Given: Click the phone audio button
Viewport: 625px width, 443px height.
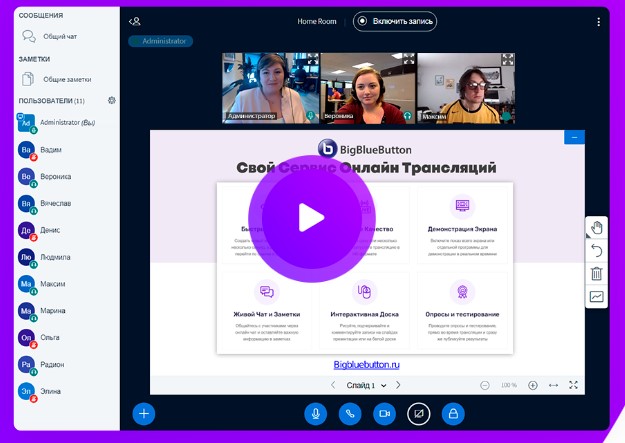Looking at the screenshot, I should [x=350, y=413].
